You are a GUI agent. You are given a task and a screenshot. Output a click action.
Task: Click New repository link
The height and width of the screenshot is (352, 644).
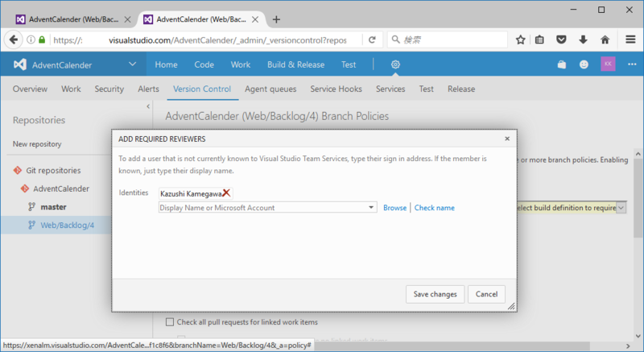[37, 143]
